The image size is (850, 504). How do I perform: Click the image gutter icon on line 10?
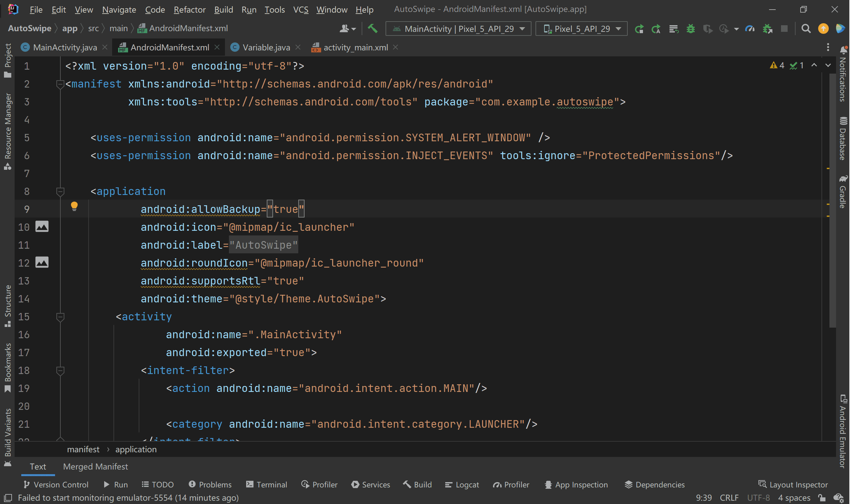click(42, 226)
